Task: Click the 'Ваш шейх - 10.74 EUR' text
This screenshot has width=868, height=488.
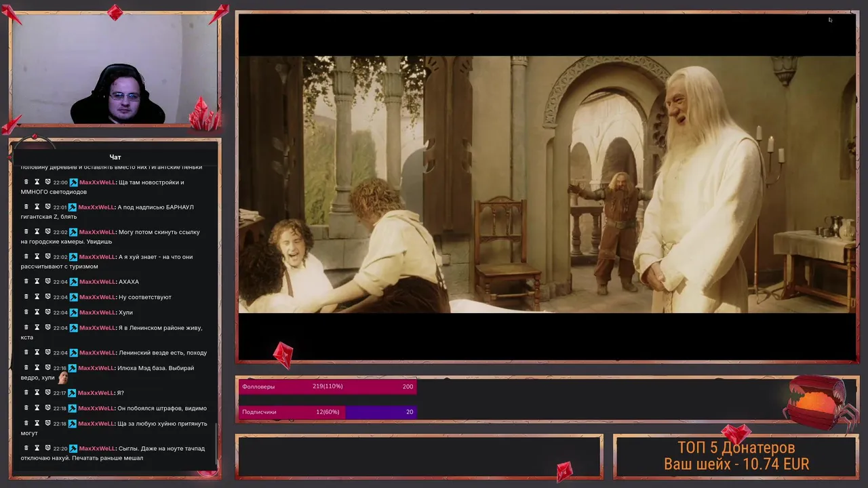Action: point(736,464)
